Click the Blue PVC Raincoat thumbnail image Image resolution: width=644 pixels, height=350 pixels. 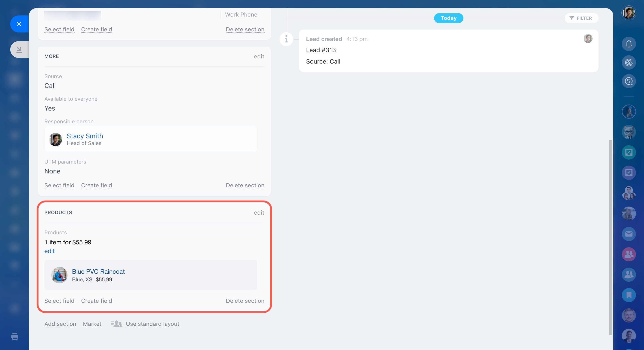pos(59,275)
